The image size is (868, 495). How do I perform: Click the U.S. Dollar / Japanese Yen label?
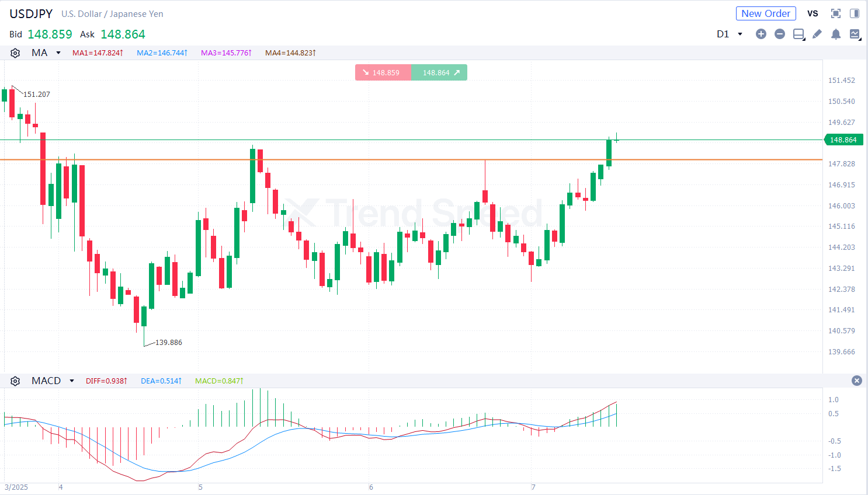coord(112,14)
